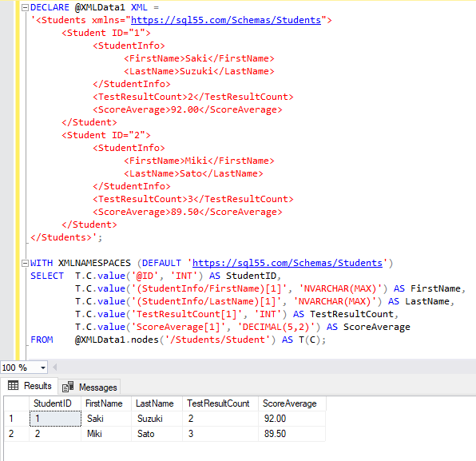
Task: Click the cell containing Miki
Action: tap(106, 434)
